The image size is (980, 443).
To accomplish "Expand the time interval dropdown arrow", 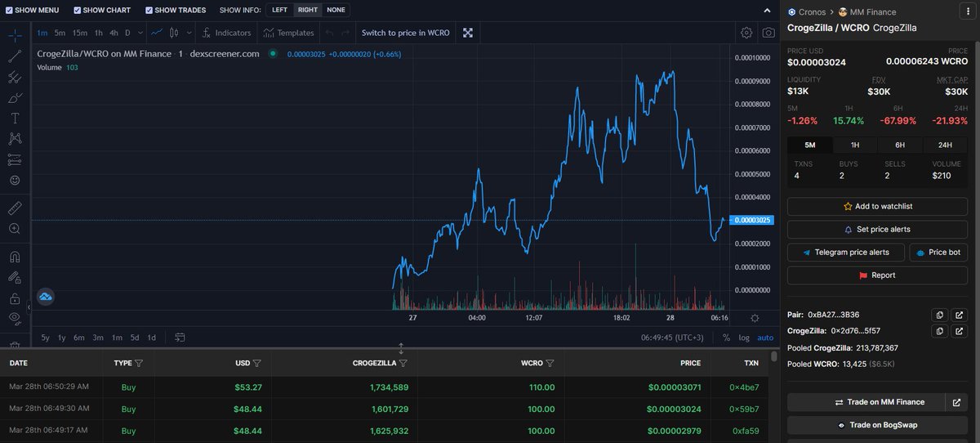I will click(140, 33).
